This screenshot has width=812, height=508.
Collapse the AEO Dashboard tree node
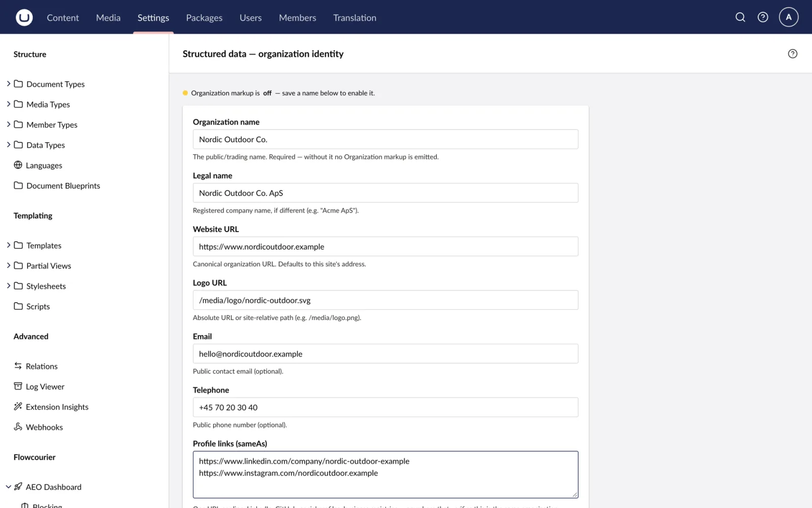point(8,487)
